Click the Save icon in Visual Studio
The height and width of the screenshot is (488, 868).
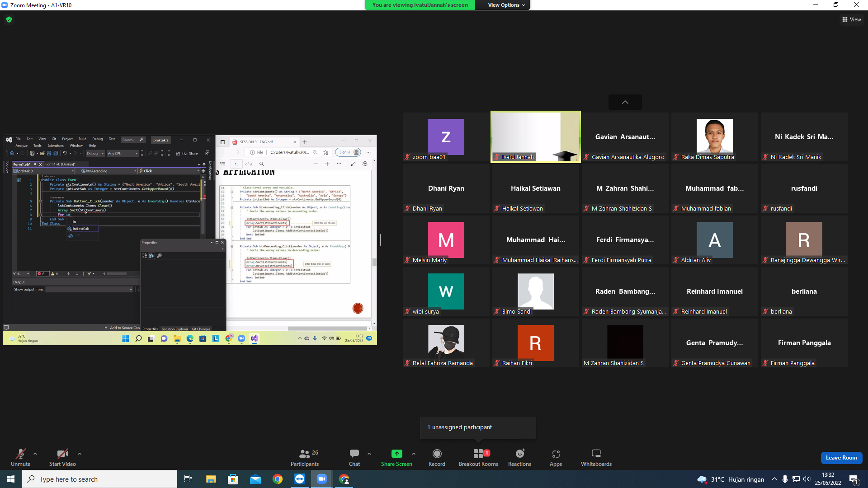pos(49,154)
